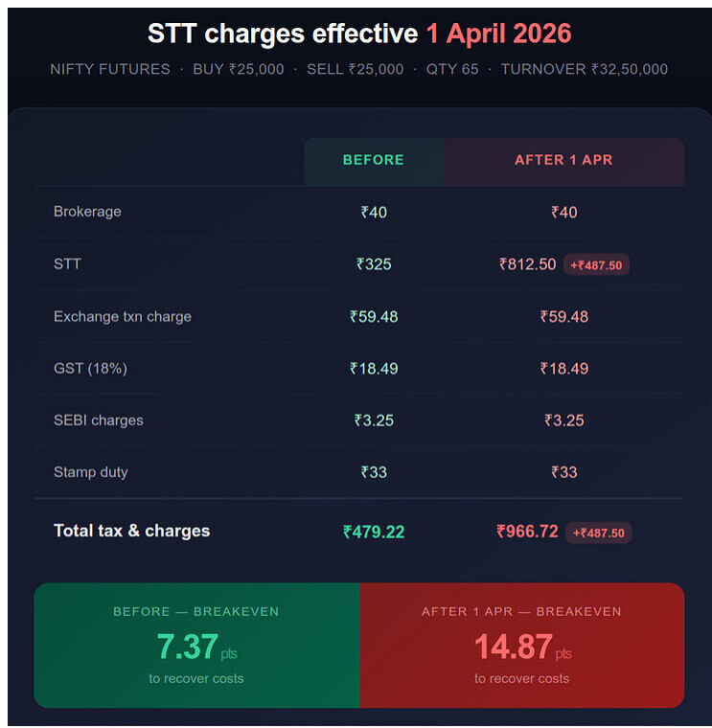The width and height of the screenshot is (712, 728).
Task: Click the TURNOVER ₹32,50,000 subtitle text
Action: [x=584, y=69]
